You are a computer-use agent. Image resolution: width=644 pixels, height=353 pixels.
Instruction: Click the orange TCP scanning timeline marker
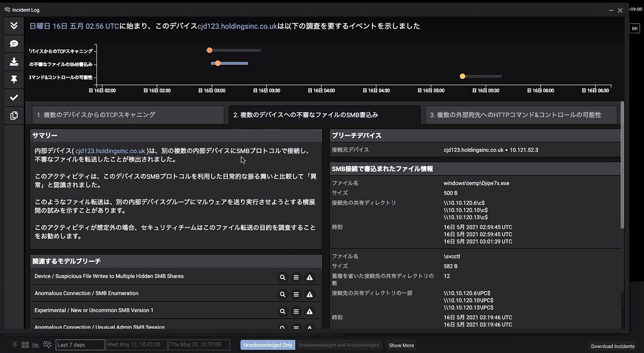click(210, 50)
